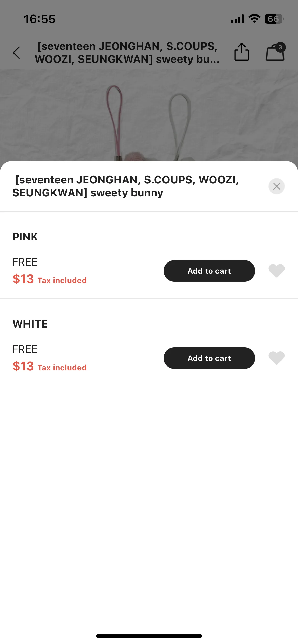Tap the truncated product title in header
This screenshot has width=298, height=644.
pos(127,53)
